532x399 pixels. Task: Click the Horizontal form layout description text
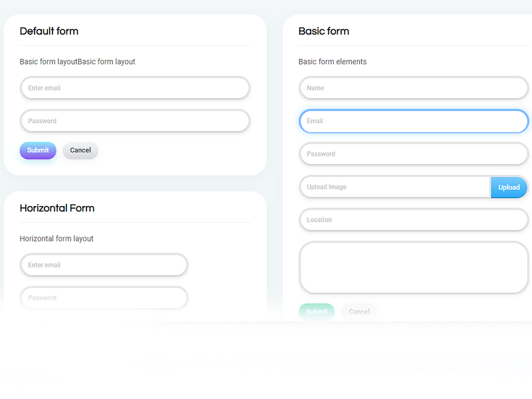pyautogui.click(x=57, y=238)
